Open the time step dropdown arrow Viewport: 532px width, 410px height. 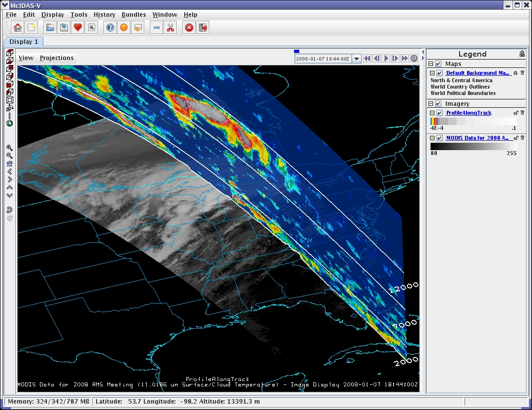click(357, 59)
